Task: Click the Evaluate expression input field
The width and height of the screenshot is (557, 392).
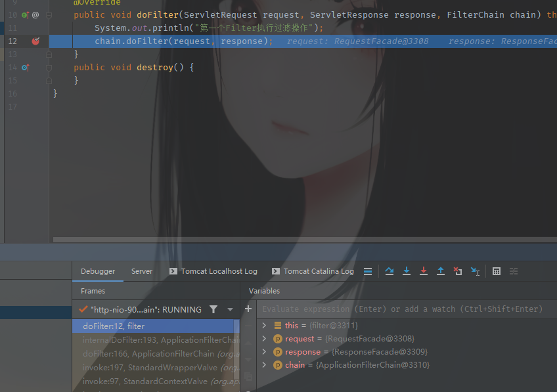Action: pyautogui.click(x=407, y=309)
